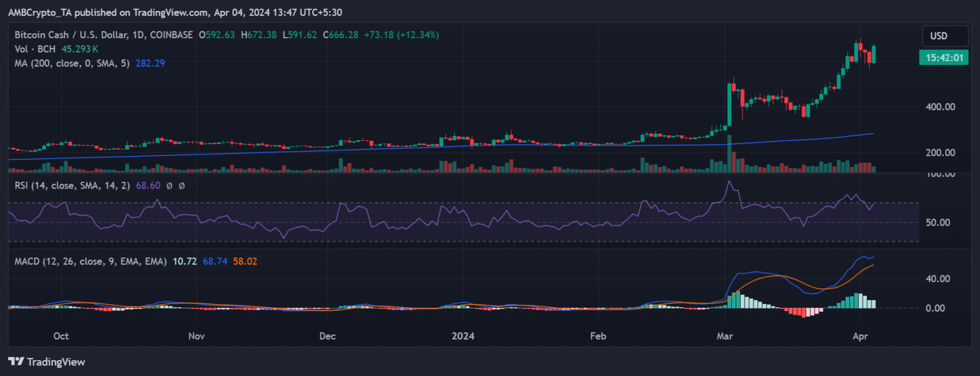
Task: Click the 2024 label on time axis
Action: pos(461,336)
